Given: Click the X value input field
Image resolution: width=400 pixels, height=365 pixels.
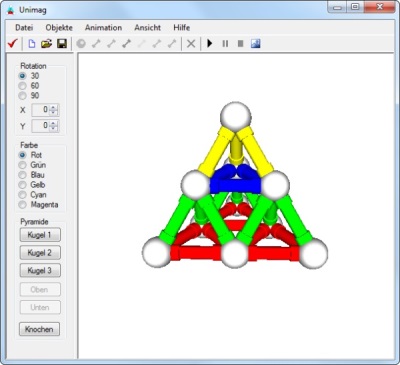Looking at the screenshot, I should click(41, 110).
